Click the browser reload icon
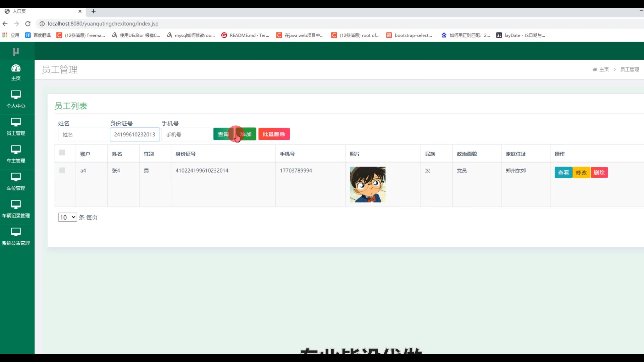 click(28, 24)
